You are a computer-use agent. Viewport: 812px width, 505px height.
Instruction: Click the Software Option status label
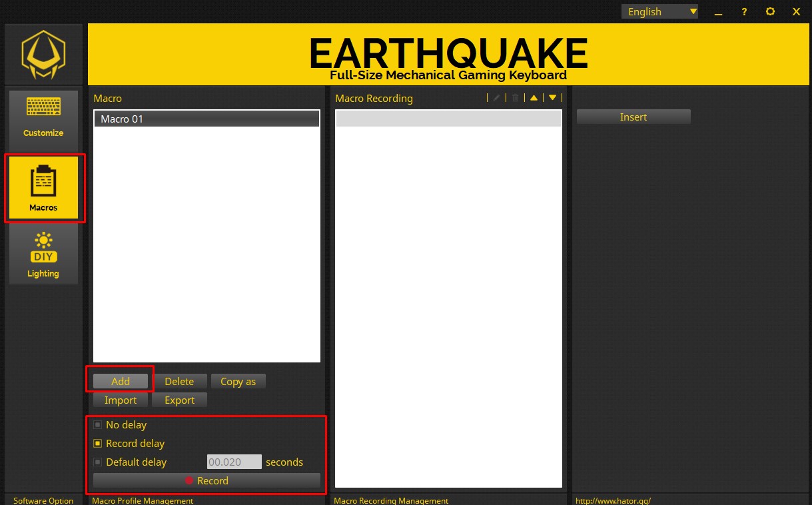pos(43,500)
